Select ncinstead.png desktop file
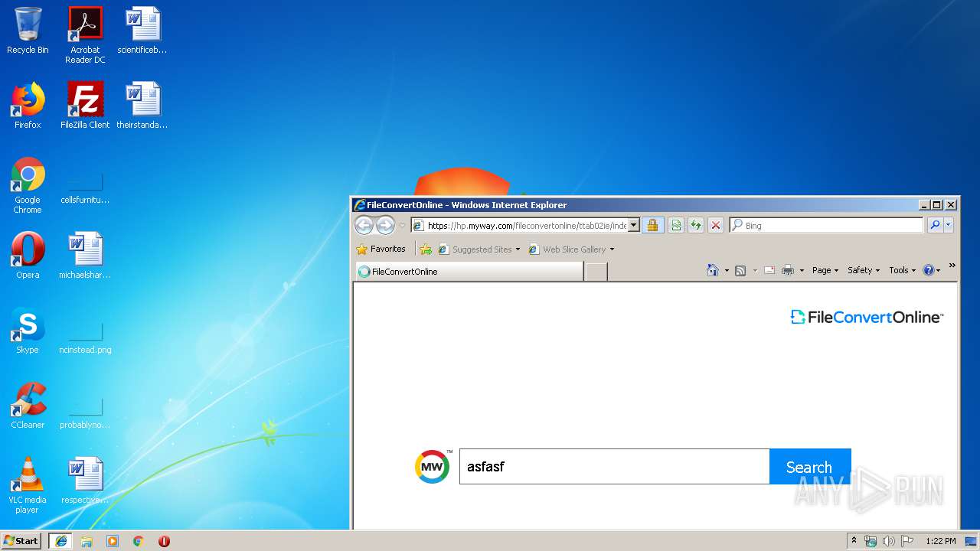Viewport: 980px width, 551px height. point(85,338)
